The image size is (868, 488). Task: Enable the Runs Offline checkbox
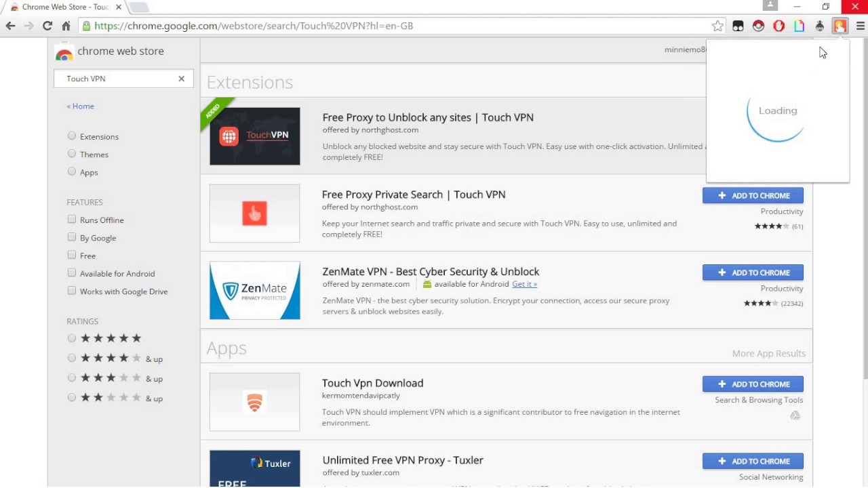click(x=72, y=219)
